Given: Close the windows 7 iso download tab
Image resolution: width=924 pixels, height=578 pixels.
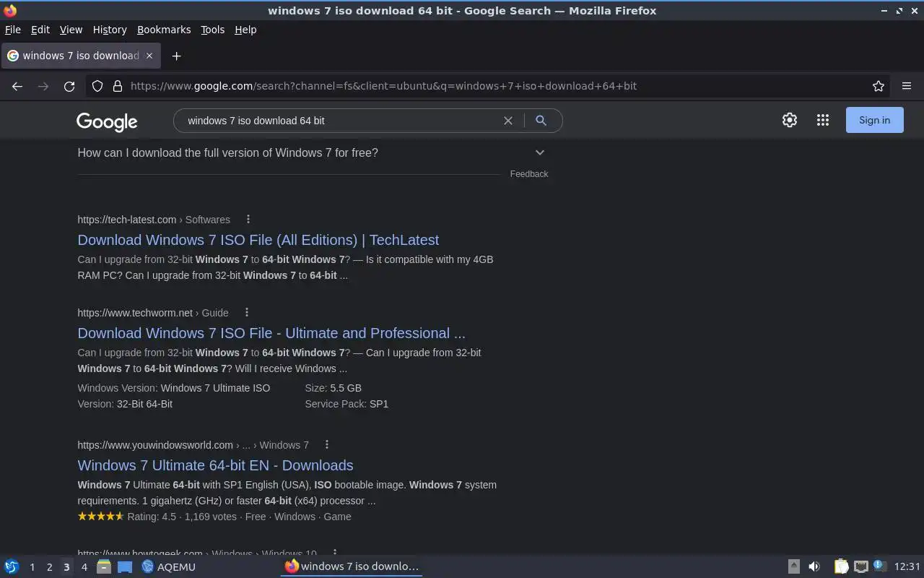Looking at the screenshot, I should point(149,56).
